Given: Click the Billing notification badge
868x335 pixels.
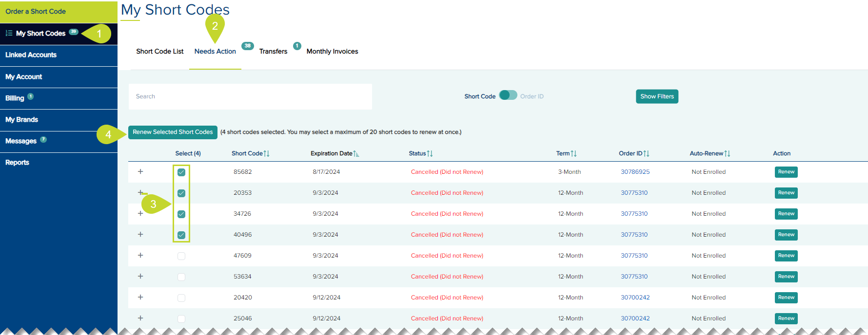Looking at the screenshot, I should pyautogui.click(x=31, y=96).
